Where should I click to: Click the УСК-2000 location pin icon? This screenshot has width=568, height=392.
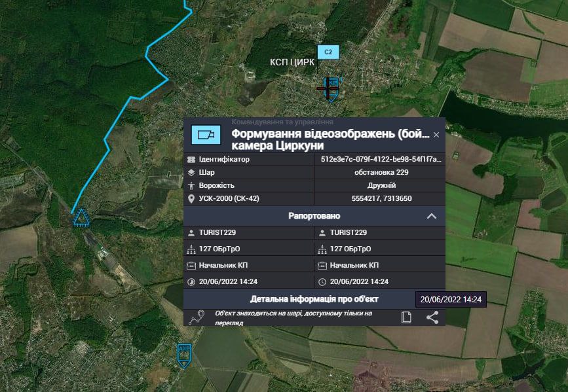coord(191,199)
